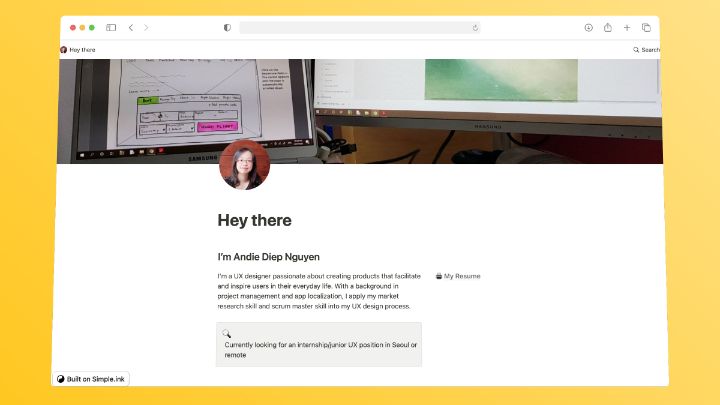
Task: Open the privacy shield report
Action: 227,28
